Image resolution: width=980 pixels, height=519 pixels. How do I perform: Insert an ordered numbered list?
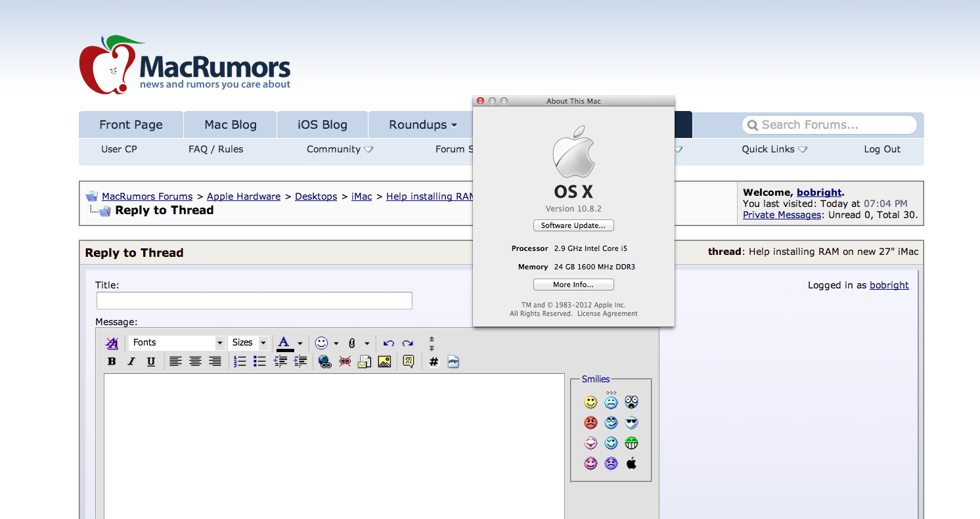pos(240,361)
